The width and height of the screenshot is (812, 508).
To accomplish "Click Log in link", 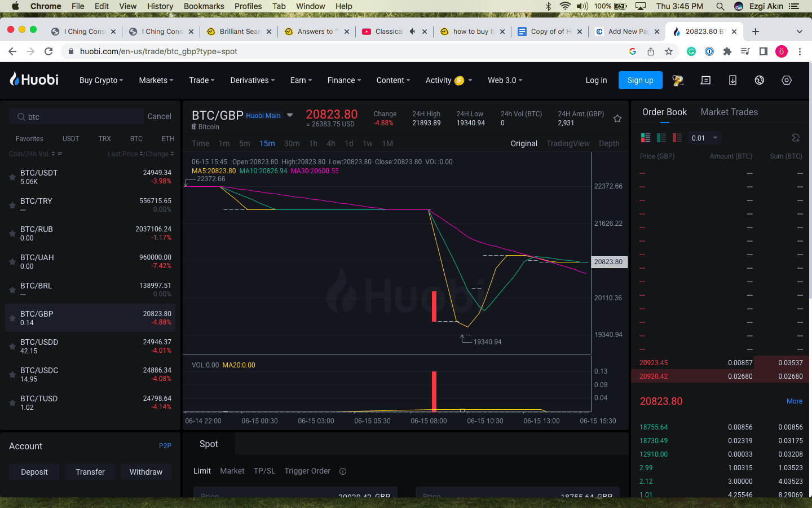I will 596,80.
